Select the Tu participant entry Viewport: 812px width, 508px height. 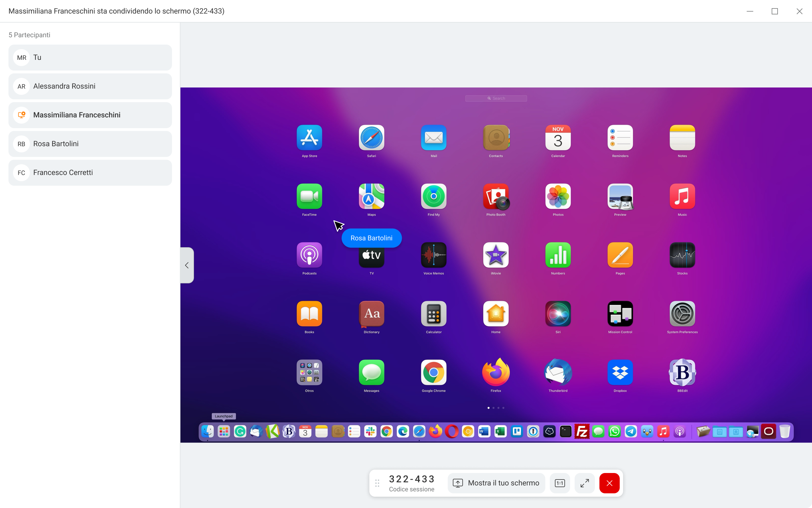pyautogui.click(x=90, y=58)
